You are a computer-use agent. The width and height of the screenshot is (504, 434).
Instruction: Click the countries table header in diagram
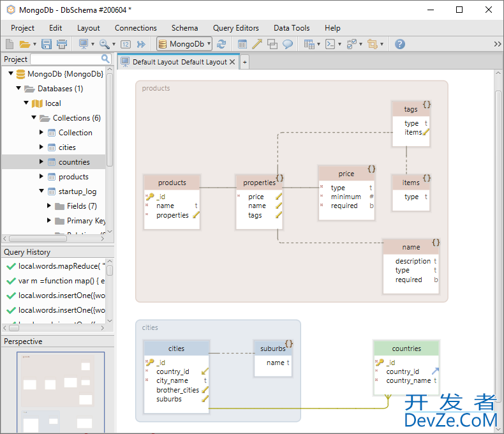pyautogui.click(x=406, y=348)
